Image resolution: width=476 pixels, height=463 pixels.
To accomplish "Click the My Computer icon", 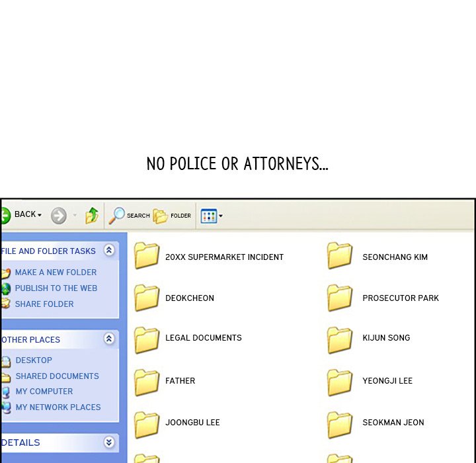I will 6,392.
